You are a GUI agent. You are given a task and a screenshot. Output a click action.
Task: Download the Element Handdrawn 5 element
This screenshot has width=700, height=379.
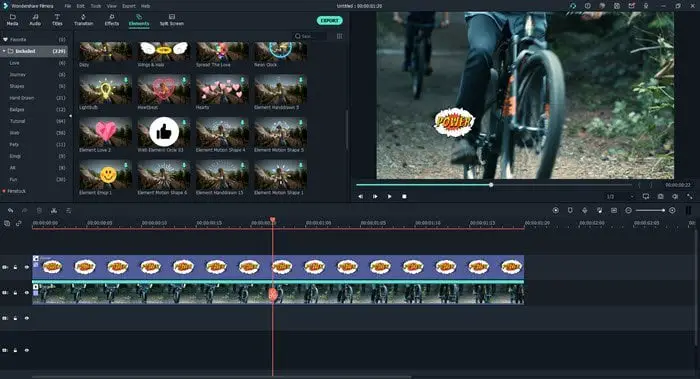[301, 80]
